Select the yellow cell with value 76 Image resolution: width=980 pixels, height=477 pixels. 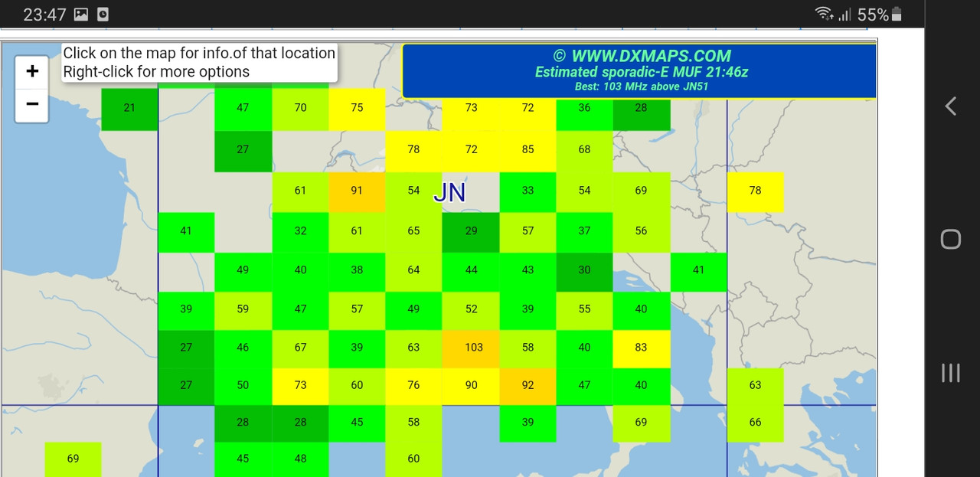point(413,385)
